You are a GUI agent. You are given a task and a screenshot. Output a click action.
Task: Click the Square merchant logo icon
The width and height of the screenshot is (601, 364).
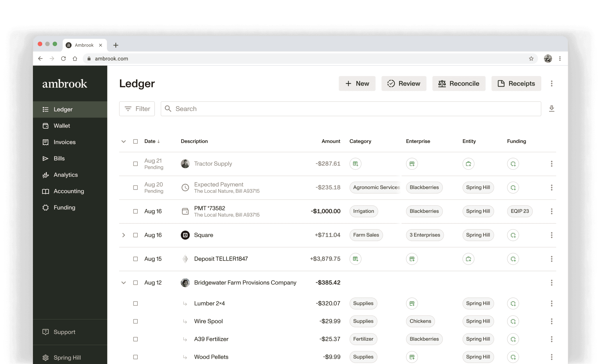pos(185,235)
